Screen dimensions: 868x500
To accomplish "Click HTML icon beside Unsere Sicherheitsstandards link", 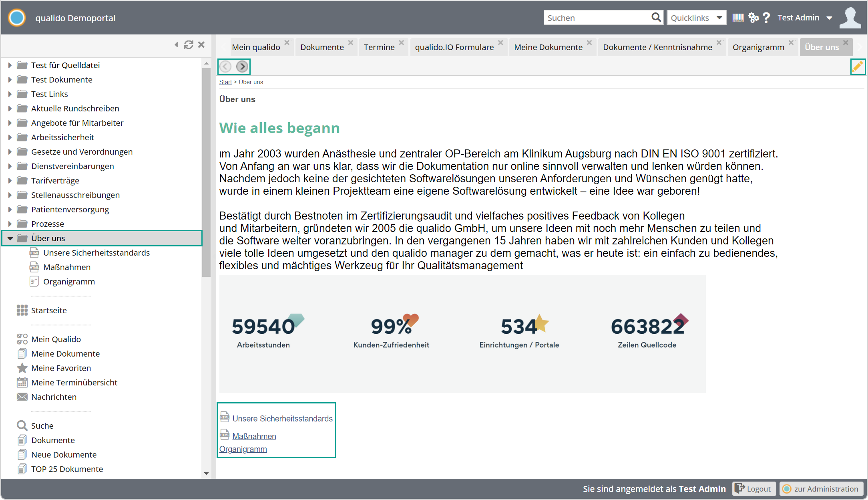I will 225,417.
